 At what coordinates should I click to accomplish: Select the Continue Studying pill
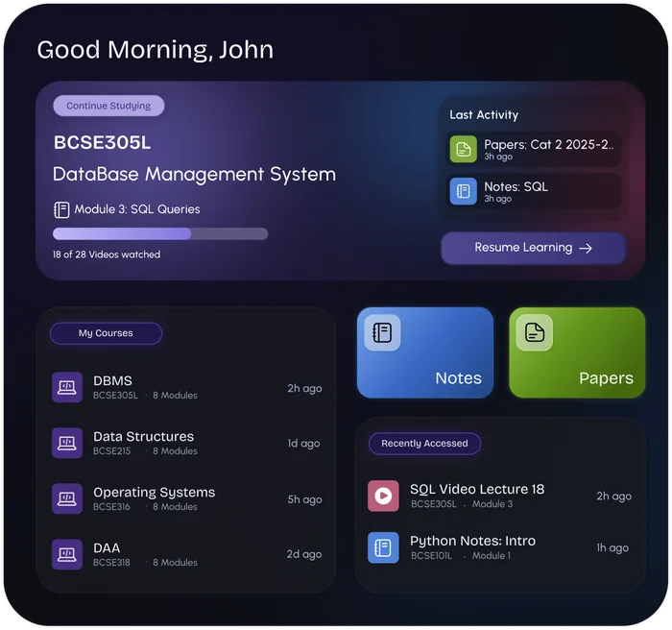pyautogui.click(x=108, y=106)
